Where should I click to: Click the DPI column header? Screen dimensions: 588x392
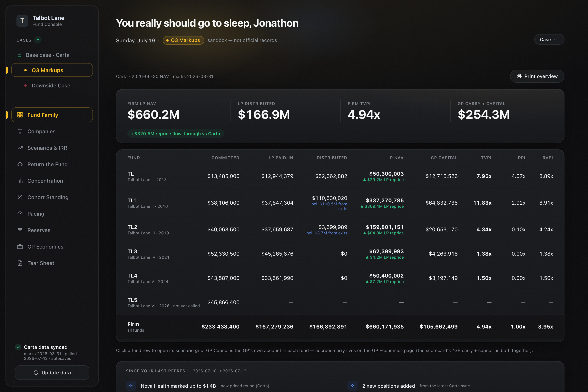point(522,158)
